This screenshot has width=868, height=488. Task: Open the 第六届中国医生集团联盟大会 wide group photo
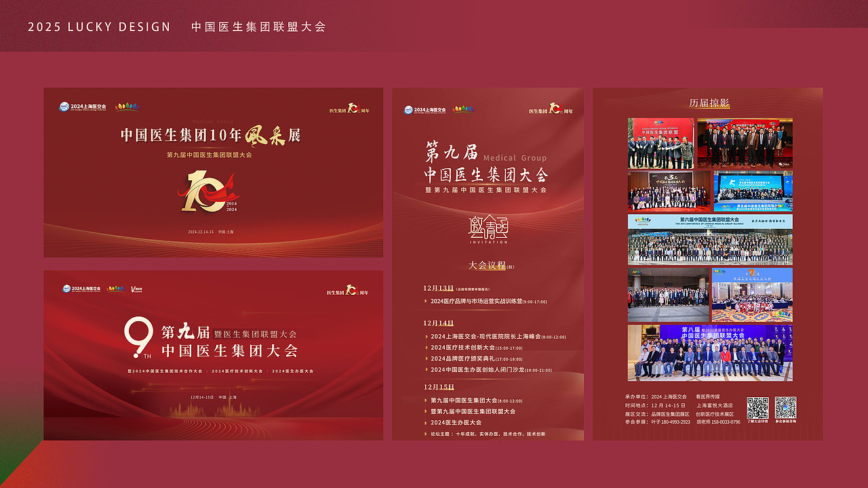tap(710, 239)
